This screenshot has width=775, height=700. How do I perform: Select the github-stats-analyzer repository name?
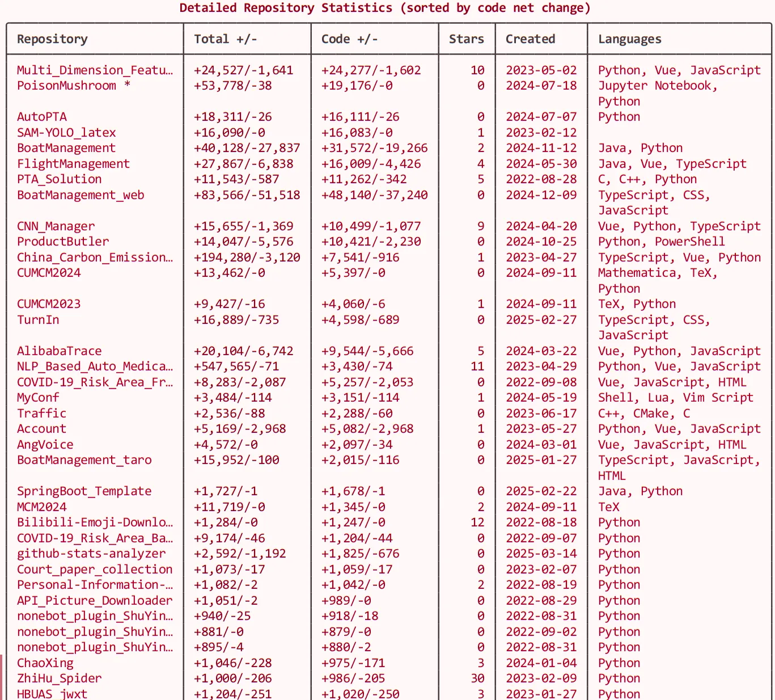pyautogui.click(x=91, y=554)
